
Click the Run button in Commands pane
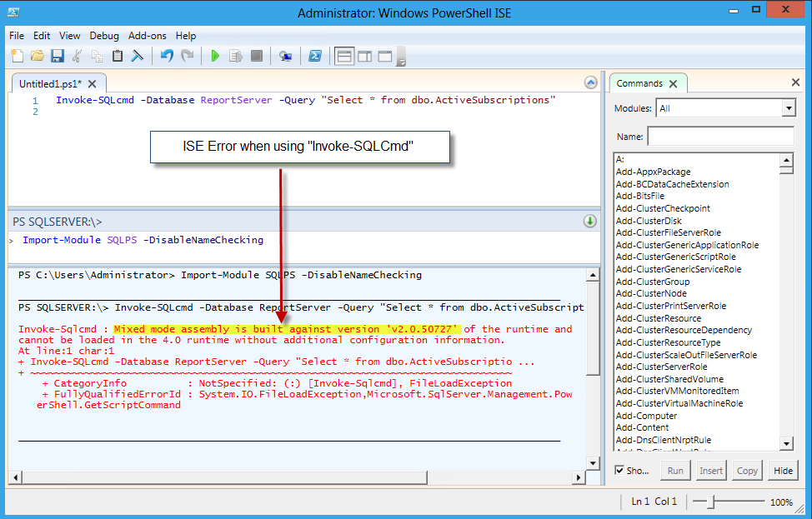click(x=675, y=471)
